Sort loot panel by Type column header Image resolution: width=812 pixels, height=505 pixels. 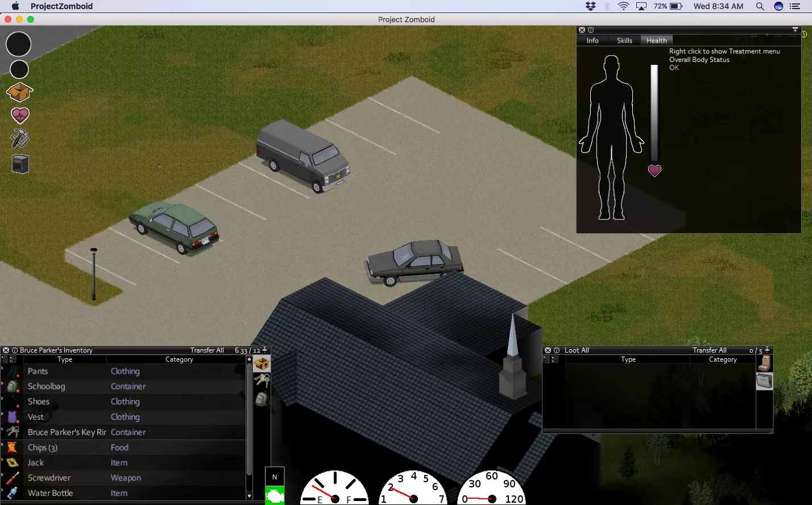coord(628,359)
